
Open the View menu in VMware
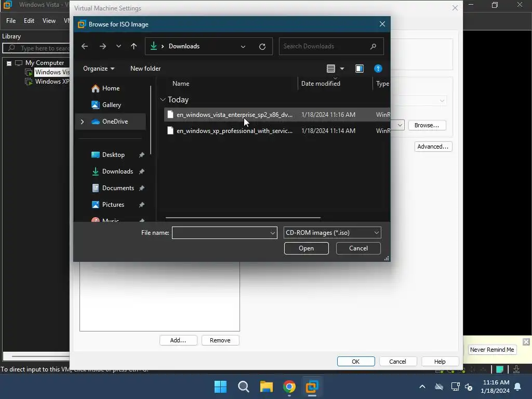pyautogui.click(x=49, y=21)
